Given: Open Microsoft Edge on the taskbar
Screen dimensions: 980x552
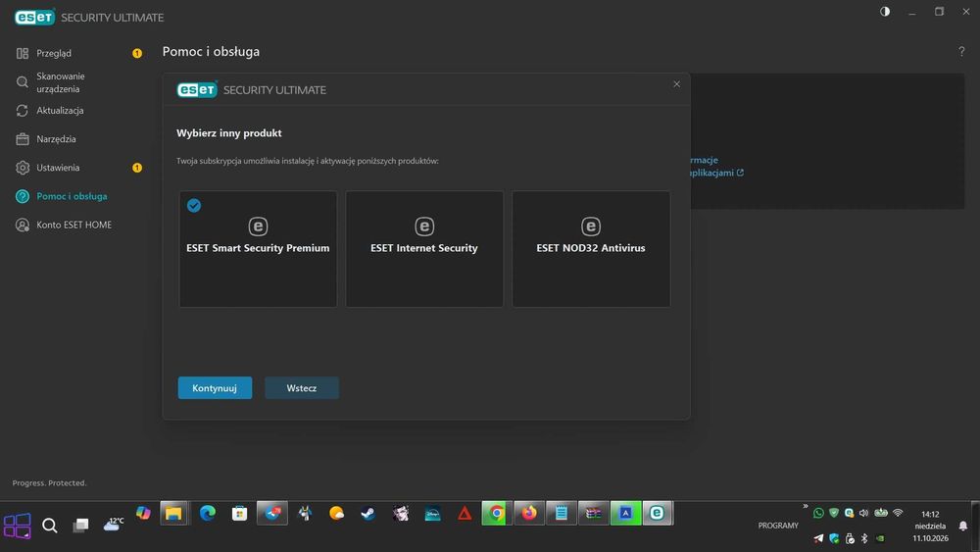Looking at the screenshot, I should click(208, 513).
